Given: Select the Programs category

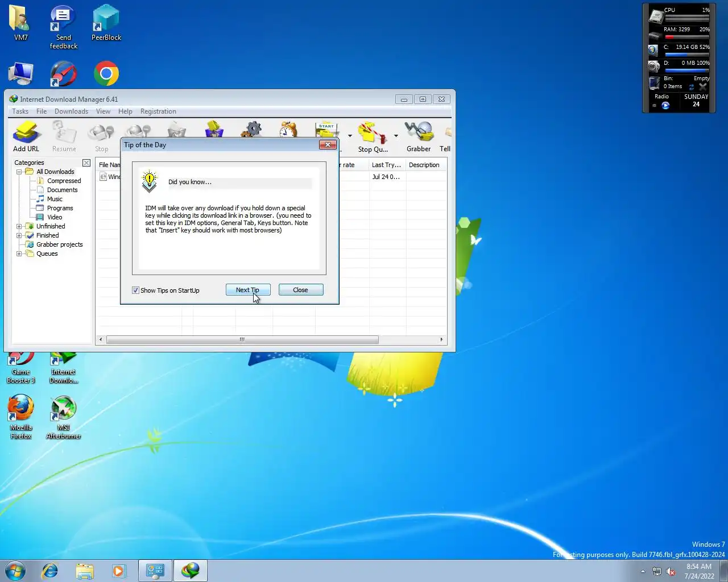Looking at the screenshot, I should point(60,208).
